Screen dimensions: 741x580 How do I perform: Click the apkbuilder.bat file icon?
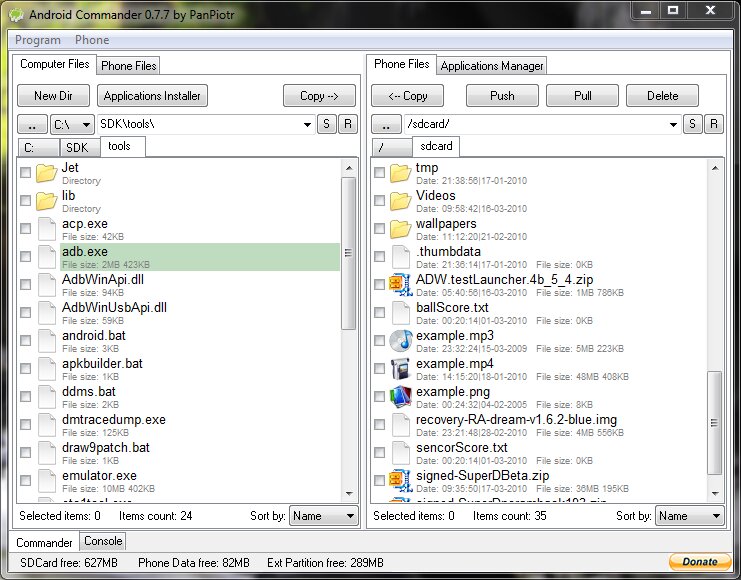[x=47, y=368]
